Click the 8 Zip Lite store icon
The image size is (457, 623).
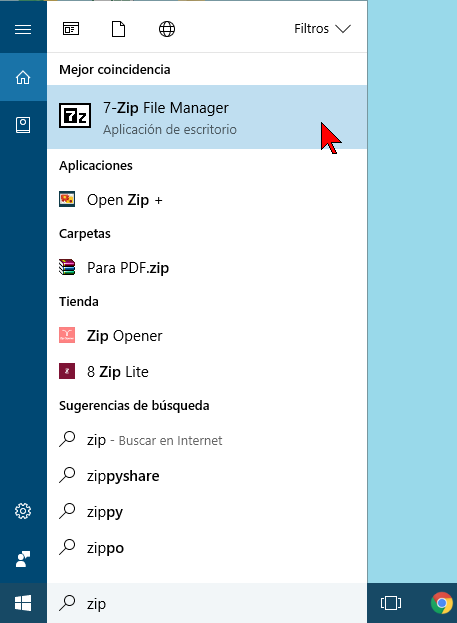pos(67,371)
